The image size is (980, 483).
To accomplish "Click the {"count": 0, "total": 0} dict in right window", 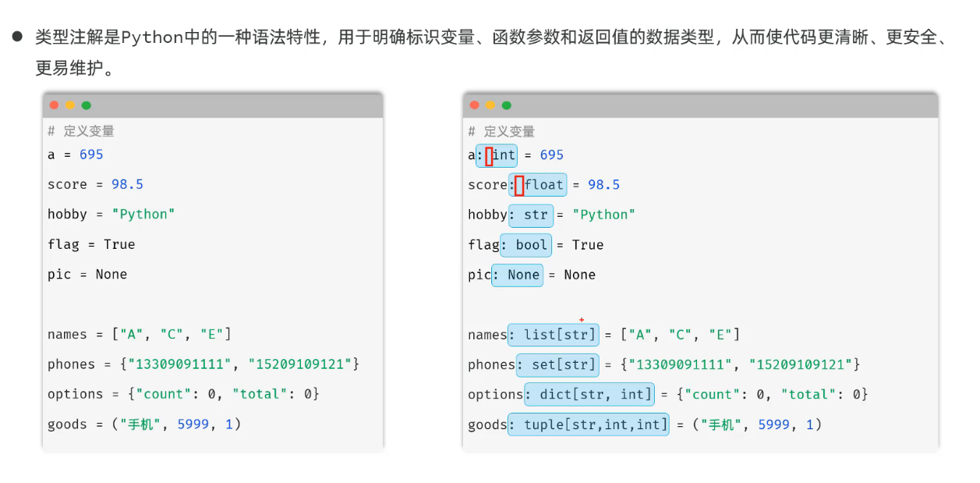I will 773,394.
